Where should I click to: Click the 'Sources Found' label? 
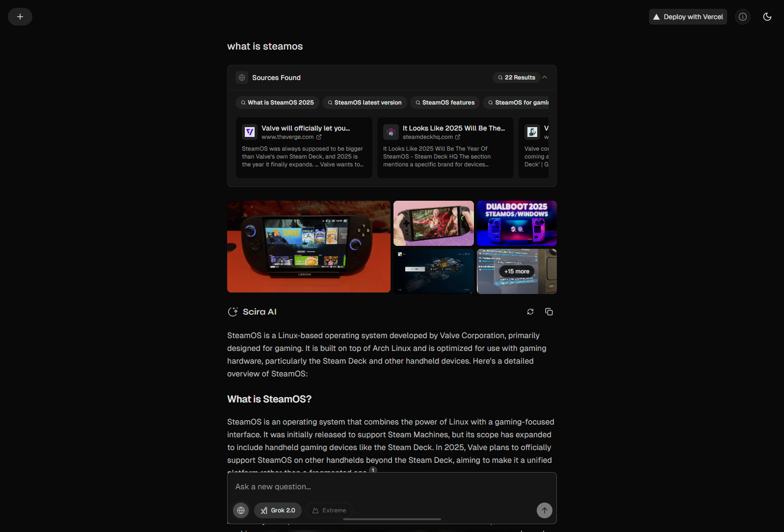[276, 78]
